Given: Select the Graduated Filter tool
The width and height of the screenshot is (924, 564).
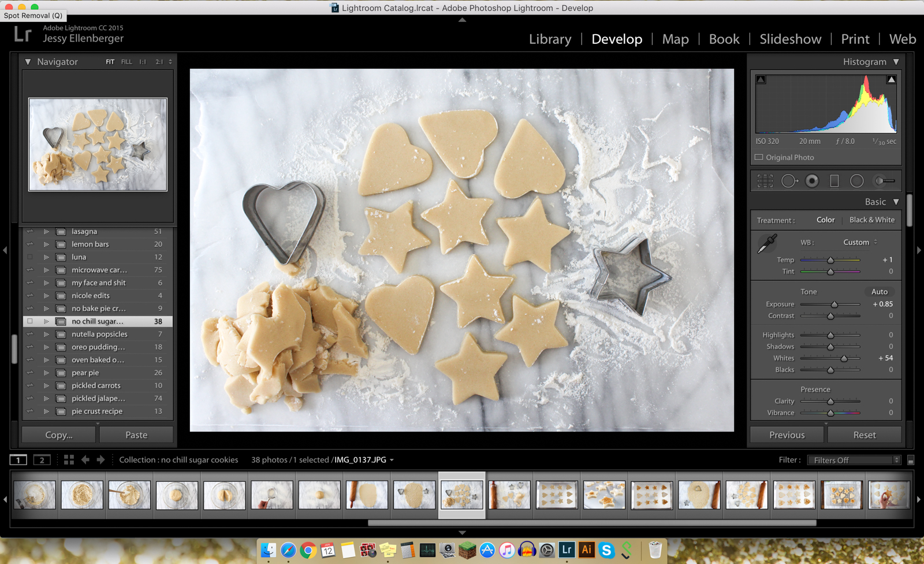Looking at the screenshot, I should point(834,181).
